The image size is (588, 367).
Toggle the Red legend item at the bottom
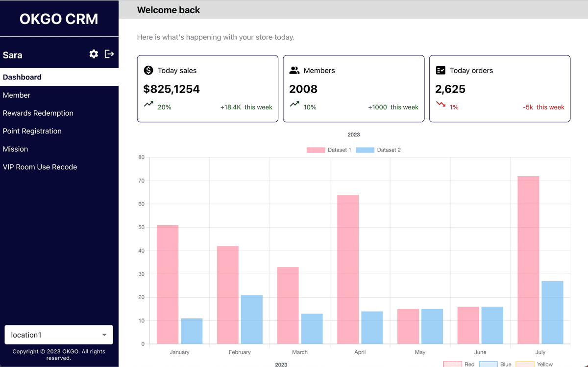pos(459,365)
